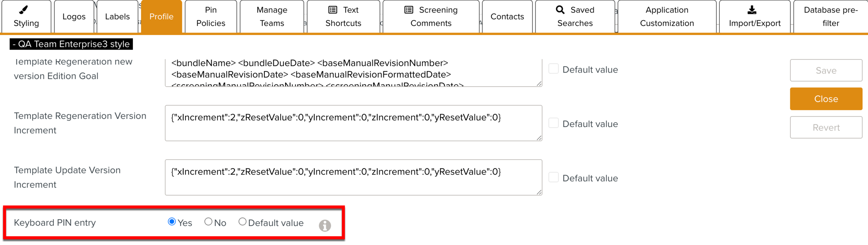Open the Manage Teams tab
This screenshot has width=868, height=245.
[x=272, y=16]
